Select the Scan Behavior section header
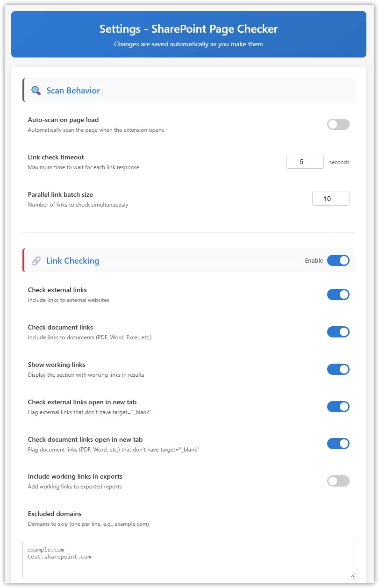Screen dimensions: 379x588 (x=73, y=90)
